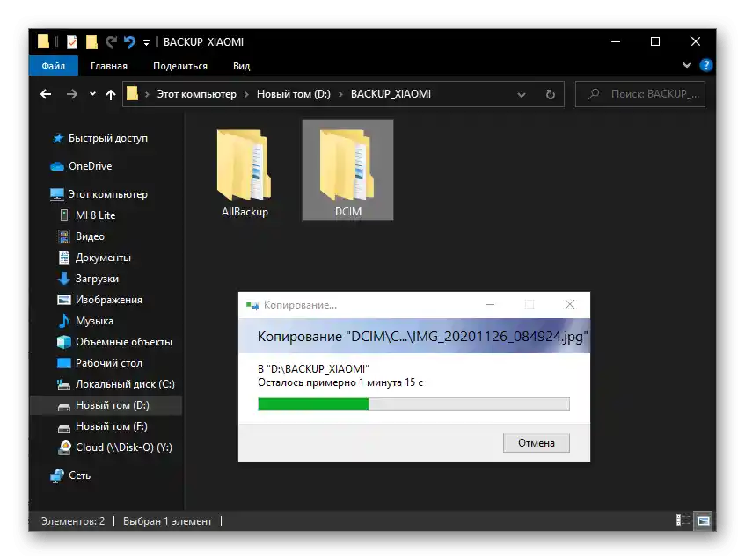Open the Поделиться ribbon tab

coord(180,66)
